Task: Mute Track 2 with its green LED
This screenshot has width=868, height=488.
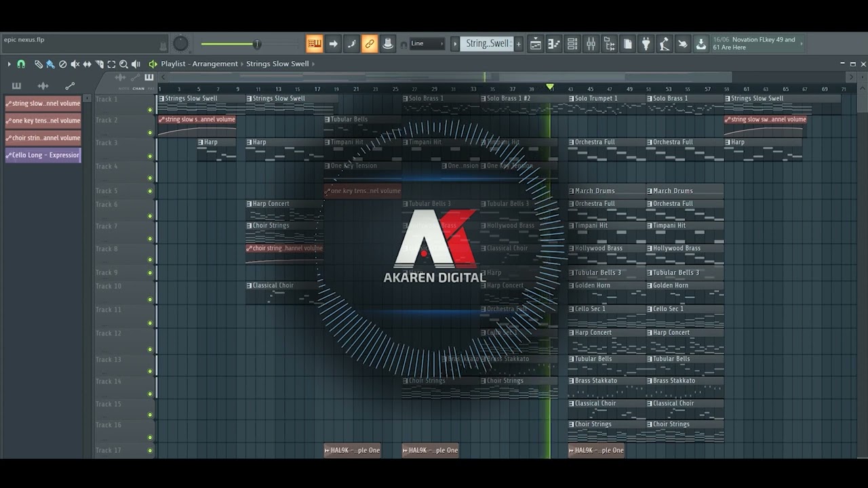Action: (150, 132)
